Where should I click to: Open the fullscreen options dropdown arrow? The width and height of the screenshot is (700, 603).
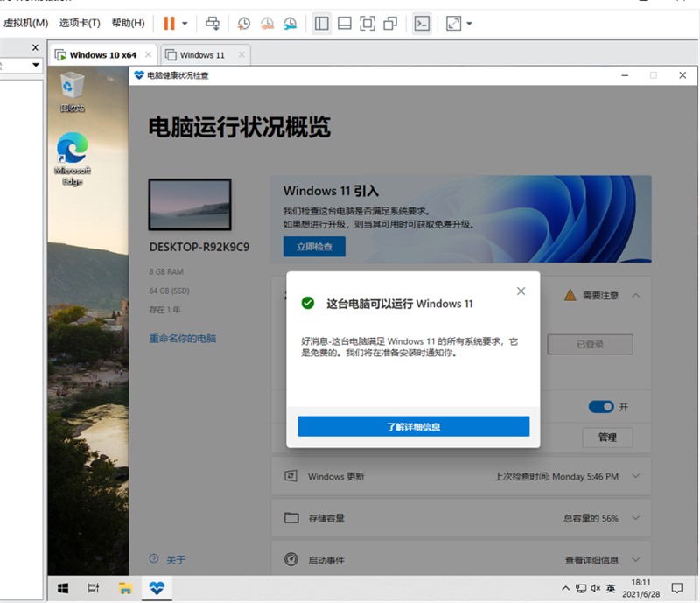click(x=469, y=24)
